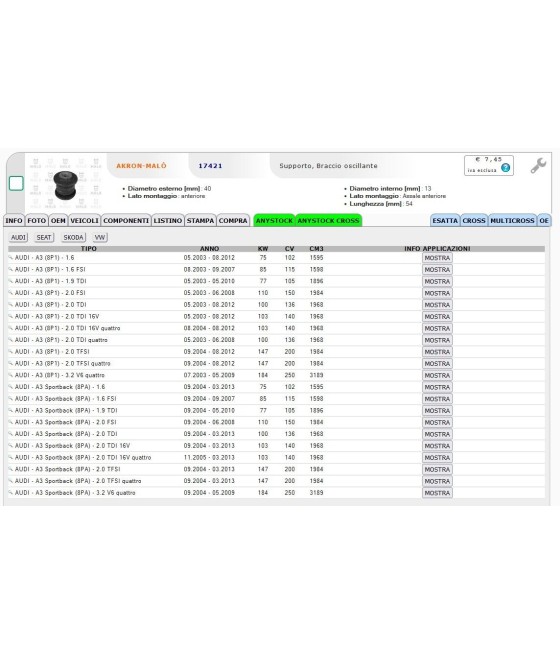Select row A3 Sportback (8PA) - 2.0 TFSI
Viewport: 560px width, 655px height.
[x=276, y=469]
